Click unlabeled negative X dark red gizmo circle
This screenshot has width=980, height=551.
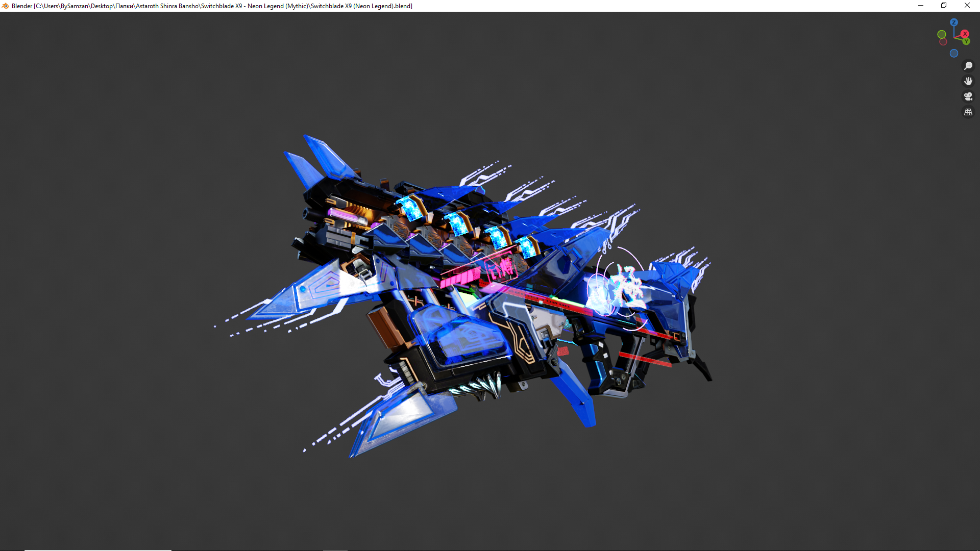(943, 42)
